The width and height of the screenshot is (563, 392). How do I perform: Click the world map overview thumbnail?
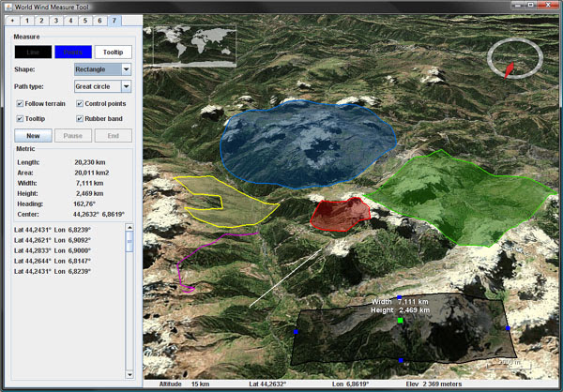tap(194, 46)
